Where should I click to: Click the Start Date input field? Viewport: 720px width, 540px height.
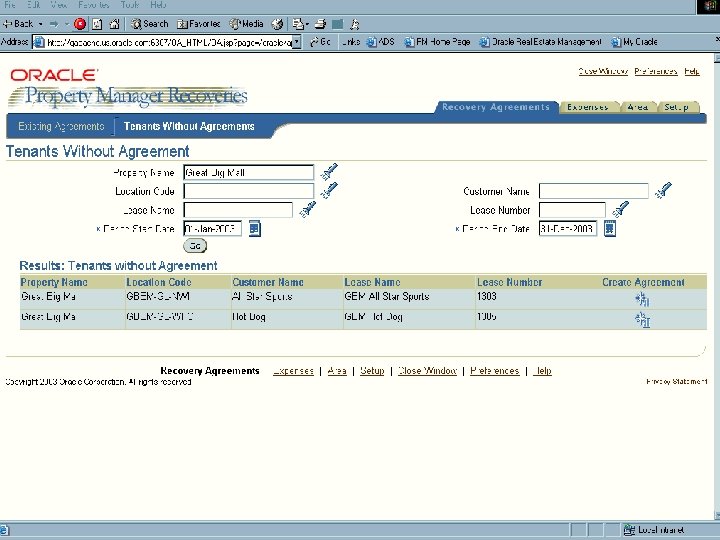click(x=212, y=228)
